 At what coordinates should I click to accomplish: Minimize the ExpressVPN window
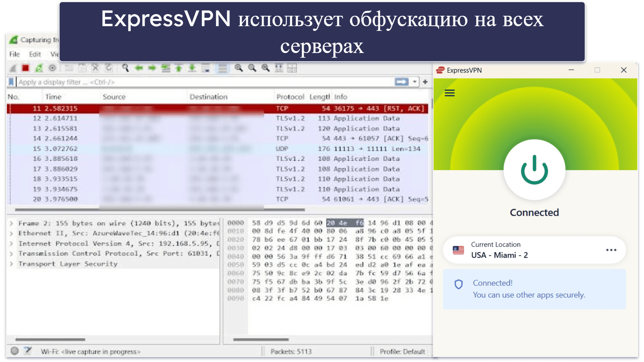pyautogui.click(x=571, y=70)
